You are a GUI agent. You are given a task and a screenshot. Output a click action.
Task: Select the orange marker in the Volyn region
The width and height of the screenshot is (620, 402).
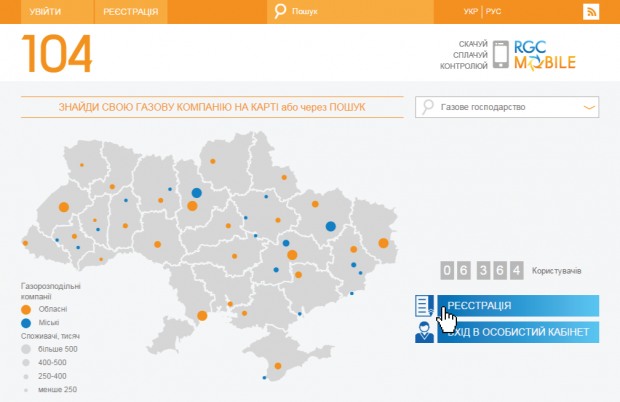(x=82, y=165)
